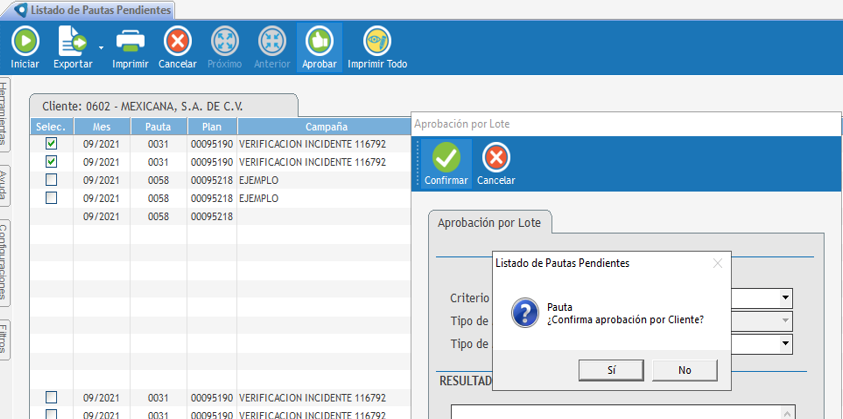Click the Exportar icon

click(72, 41)
